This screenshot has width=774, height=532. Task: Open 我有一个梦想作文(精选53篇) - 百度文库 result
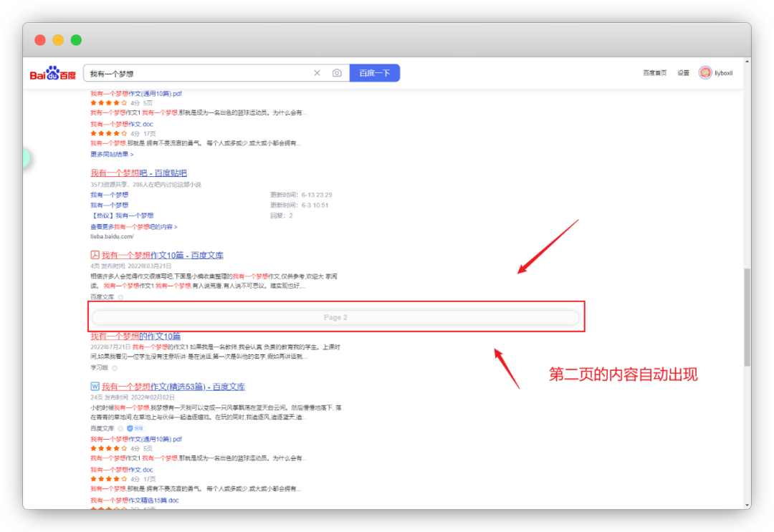pos(173,387)
